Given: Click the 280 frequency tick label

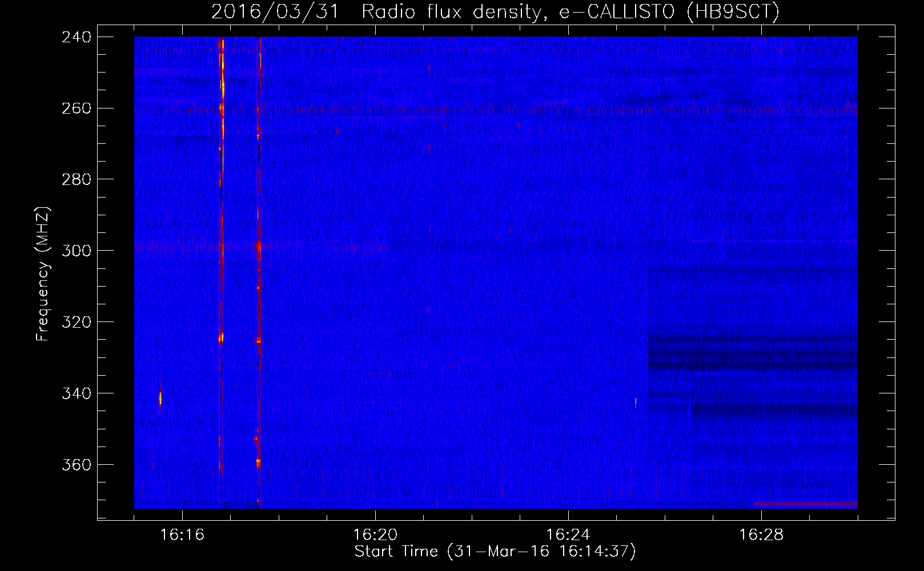Looking at the screenshot, I should [x=77, y=180].
